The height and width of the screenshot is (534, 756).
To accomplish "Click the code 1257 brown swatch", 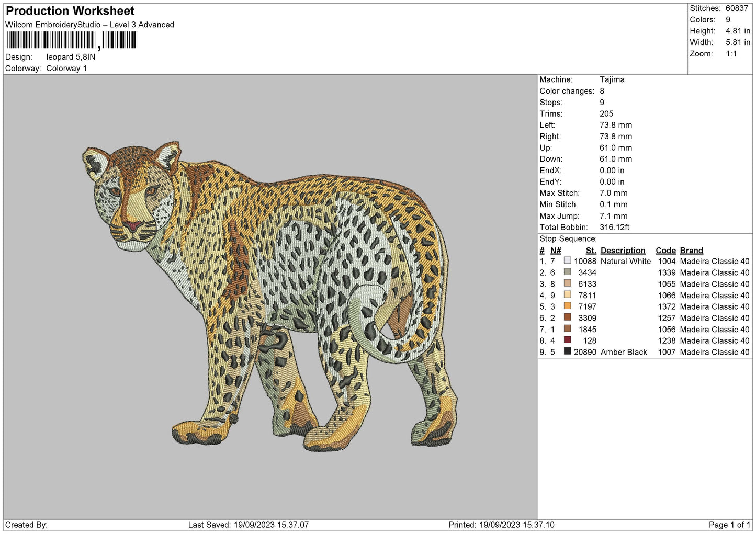I will (567, 317).
